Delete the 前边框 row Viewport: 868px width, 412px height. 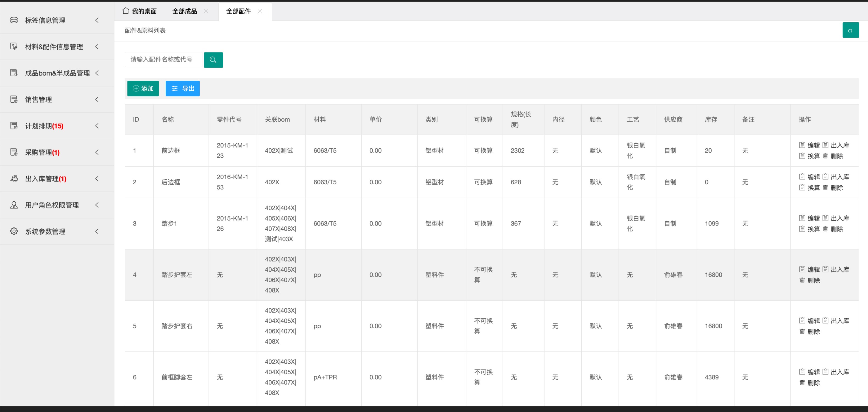833,156
